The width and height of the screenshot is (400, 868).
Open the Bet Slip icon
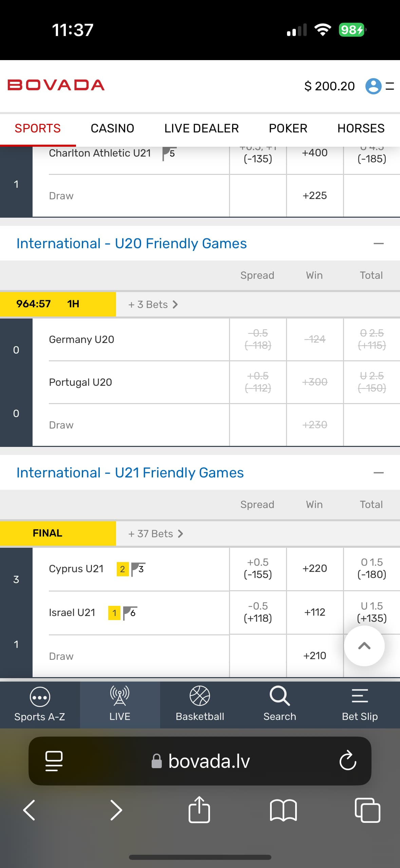tap(360, 696)
